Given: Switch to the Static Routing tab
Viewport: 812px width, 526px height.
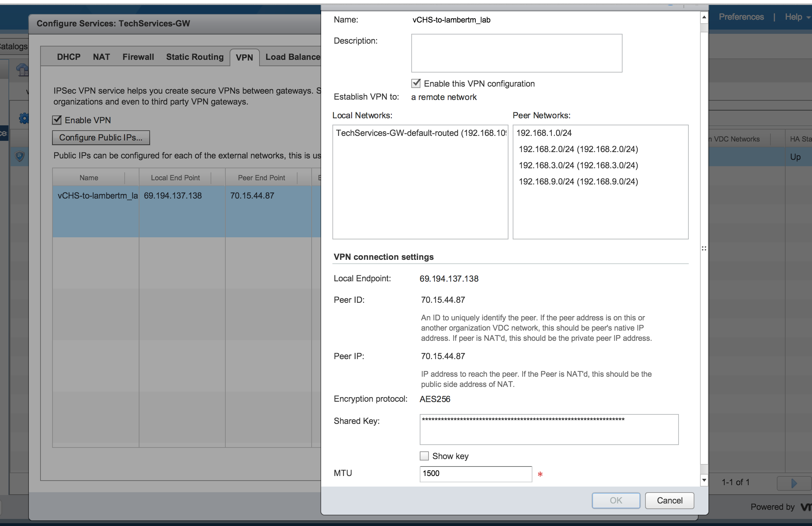Looking at the screenshot, I should [x=195, y=57].
